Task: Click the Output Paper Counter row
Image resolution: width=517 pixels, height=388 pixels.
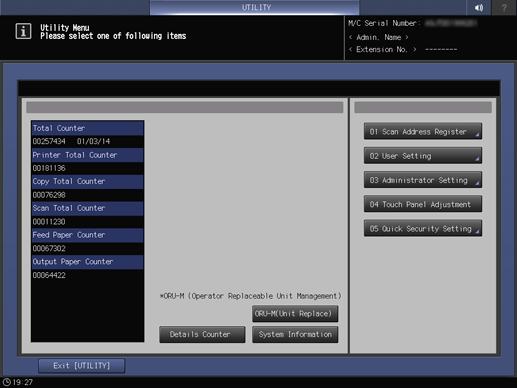Action: (x=87, y=262)
